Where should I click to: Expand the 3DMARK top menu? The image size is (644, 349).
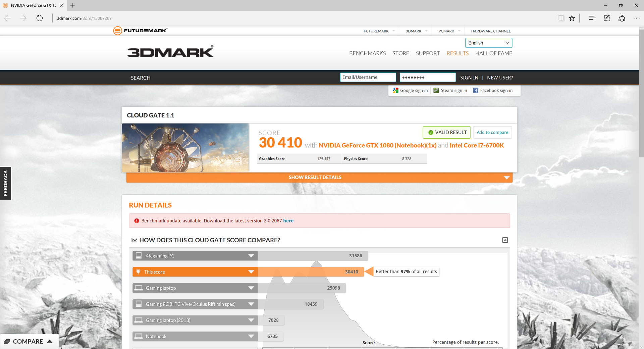(426, 31)
